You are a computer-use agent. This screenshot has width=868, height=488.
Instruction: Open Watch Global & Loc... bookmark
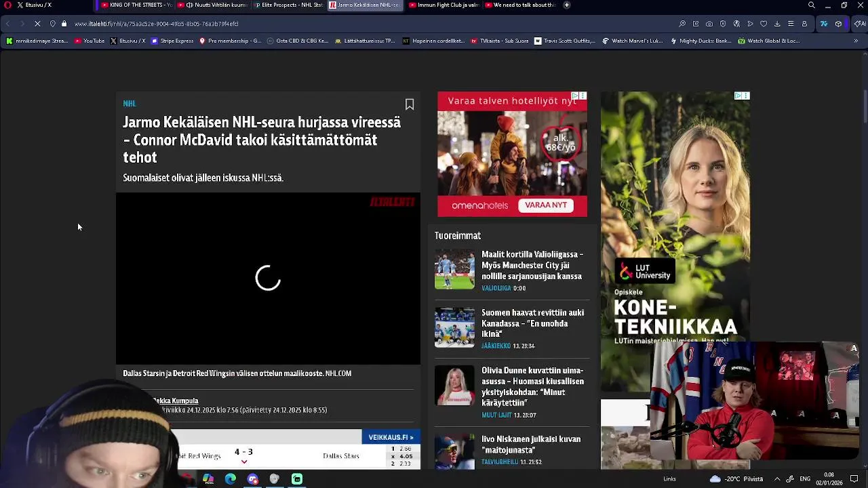tap(768, 41)
